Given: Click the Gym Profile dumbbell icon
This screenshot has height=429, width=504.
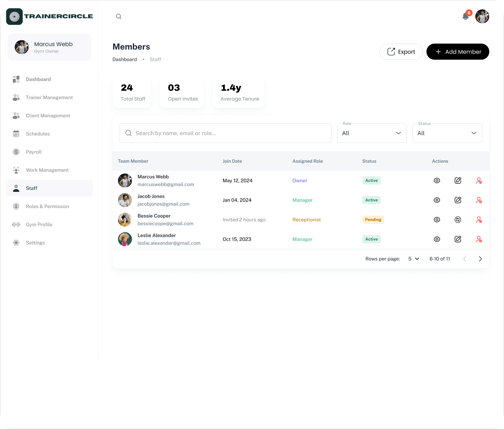Looking at the screenshot, I should pos(16,224).
